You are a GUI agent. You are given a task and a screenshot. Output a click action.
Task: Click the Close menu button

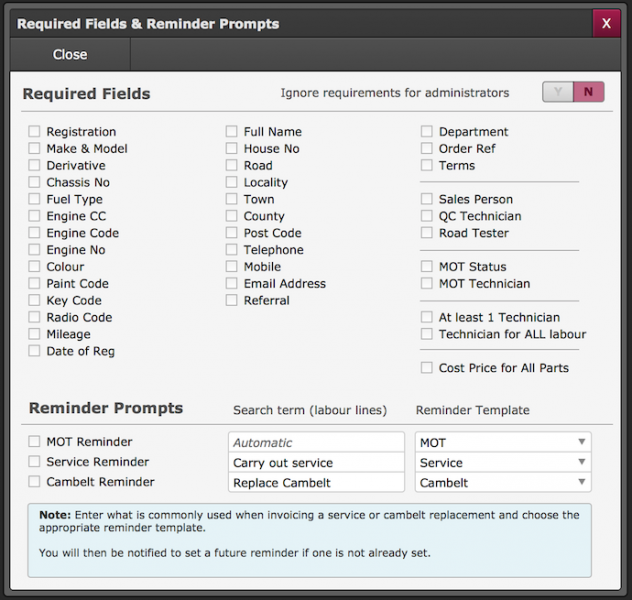70,54
